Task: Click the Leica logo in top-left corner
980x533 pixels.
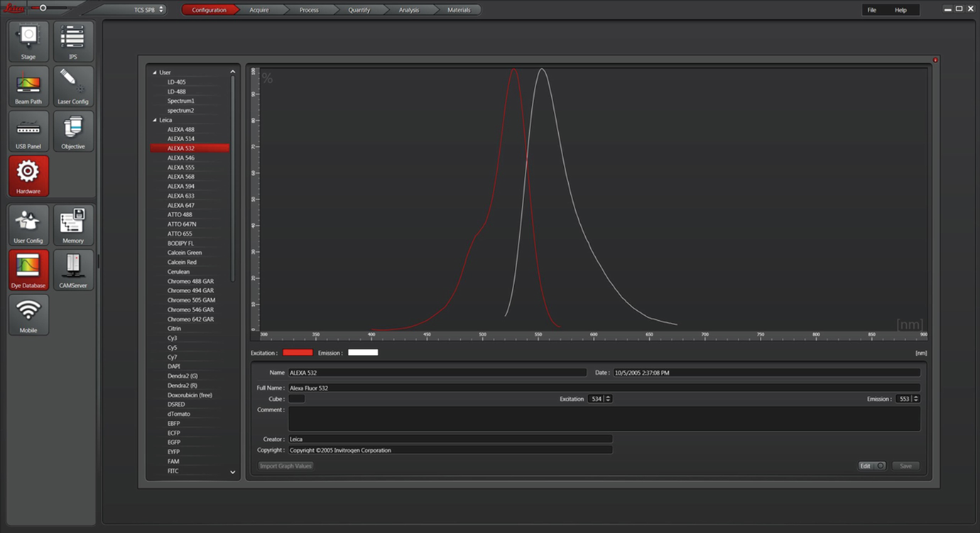Action: click(15, 9)
